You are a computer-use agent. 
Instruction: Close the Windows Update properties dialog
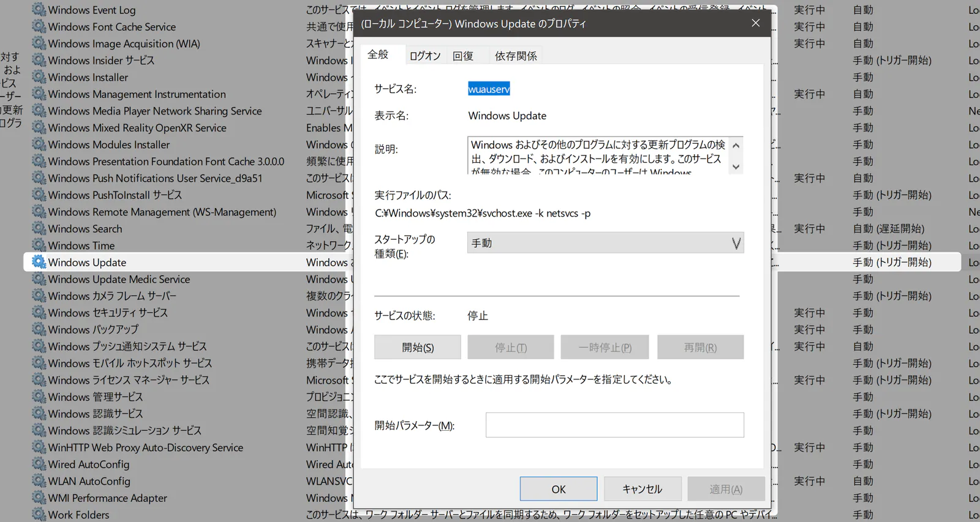756,23
